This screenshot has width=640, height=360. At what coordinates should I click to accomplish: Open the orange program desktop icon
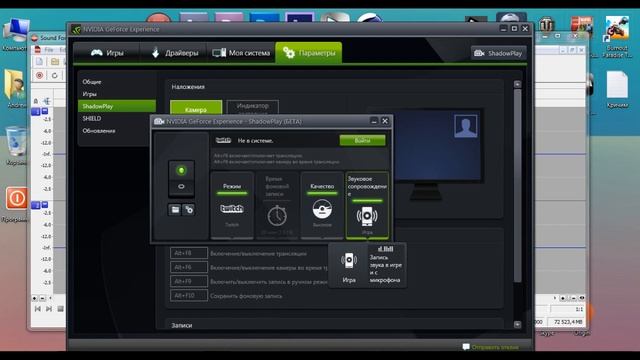point(17,199)
